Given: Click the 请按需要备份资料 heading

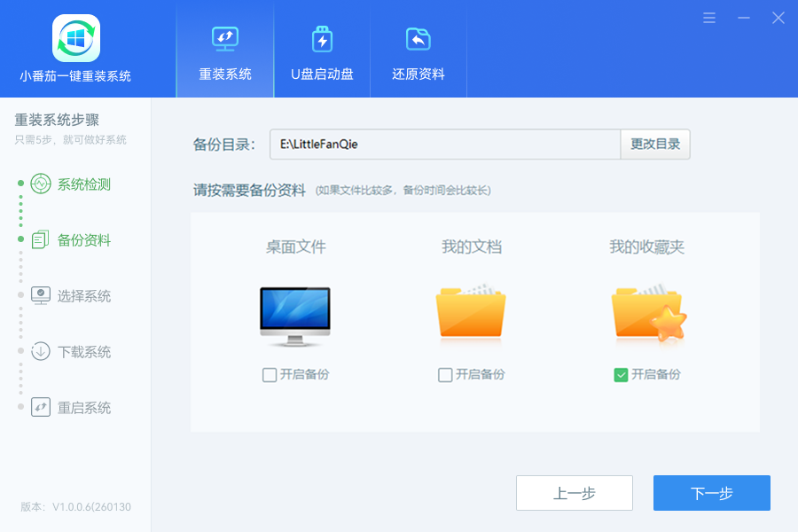Looking at the screenshot, I should pyautogui.click(x=249, y=191).
